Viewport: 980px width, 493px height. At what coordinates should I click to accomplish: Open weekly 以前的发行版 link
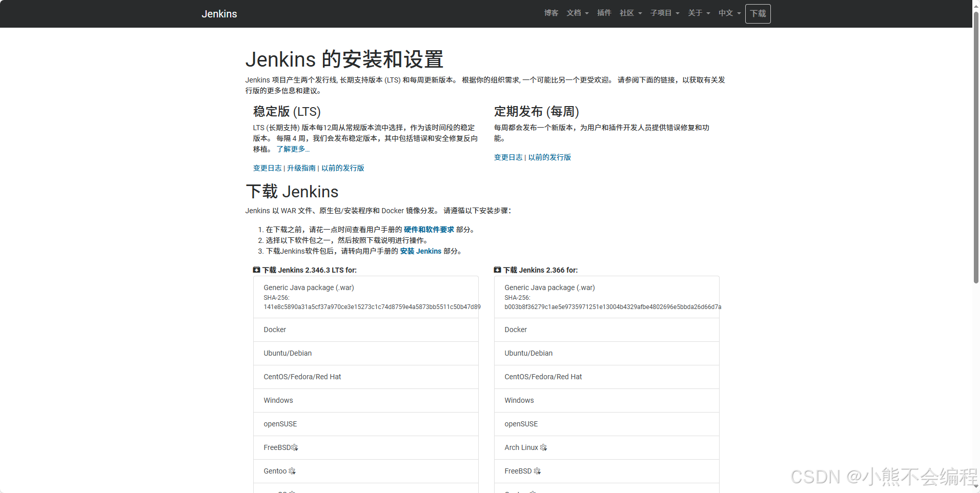[x=549, y=157]
